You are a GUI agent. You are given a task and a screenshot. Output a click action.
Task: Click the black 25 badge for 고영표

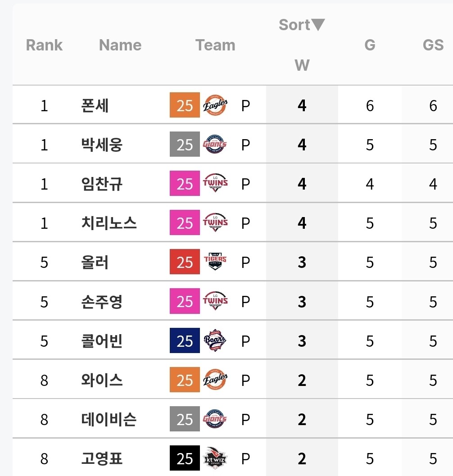[x=185, y=458]
